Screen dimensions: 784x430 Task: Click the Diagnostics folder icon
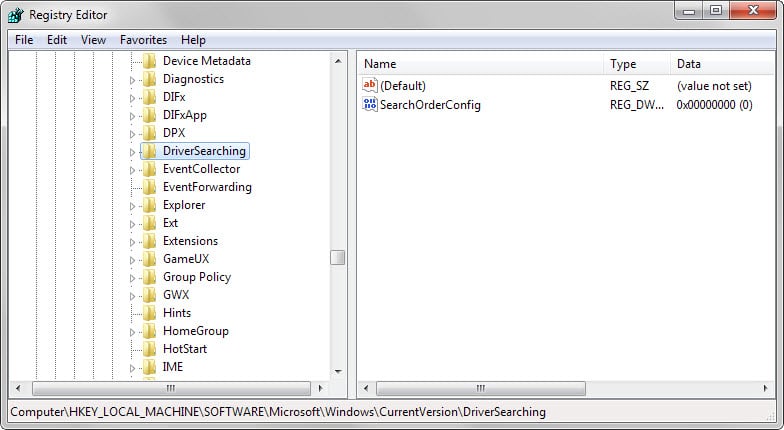[x=150, y=79]
